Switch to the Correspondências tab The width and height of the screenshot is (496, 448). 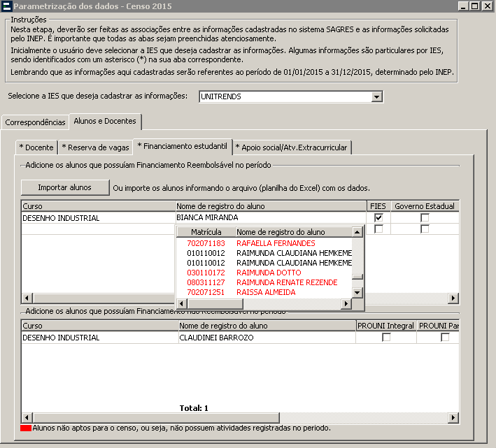tap(35, 122)
